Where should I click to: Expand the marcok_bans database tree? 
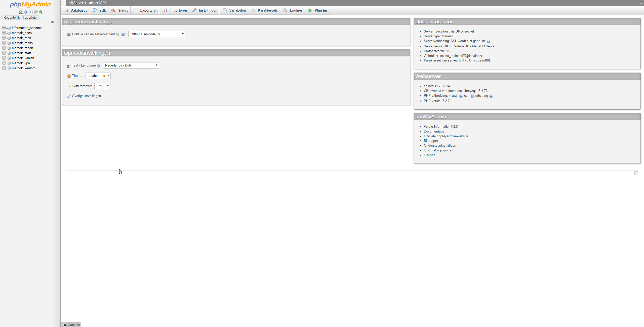pyautogui.click(x=4, y=33)
